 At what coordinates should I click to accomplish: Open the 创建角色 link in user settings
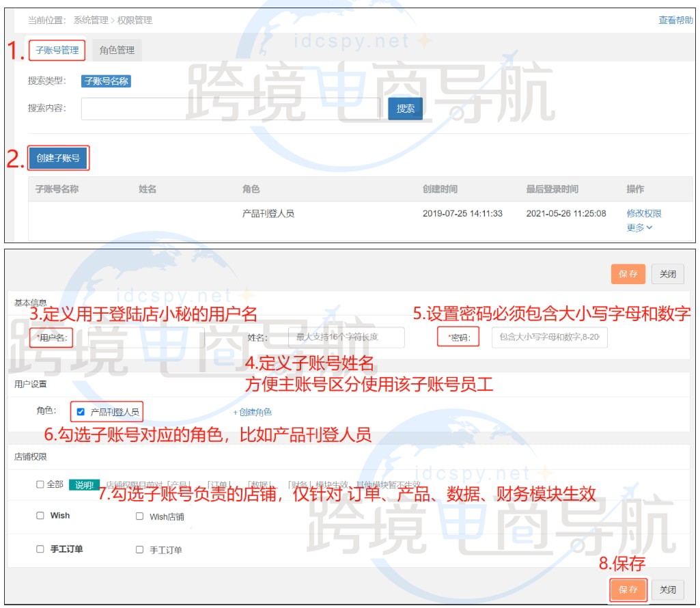pos(251,412)
